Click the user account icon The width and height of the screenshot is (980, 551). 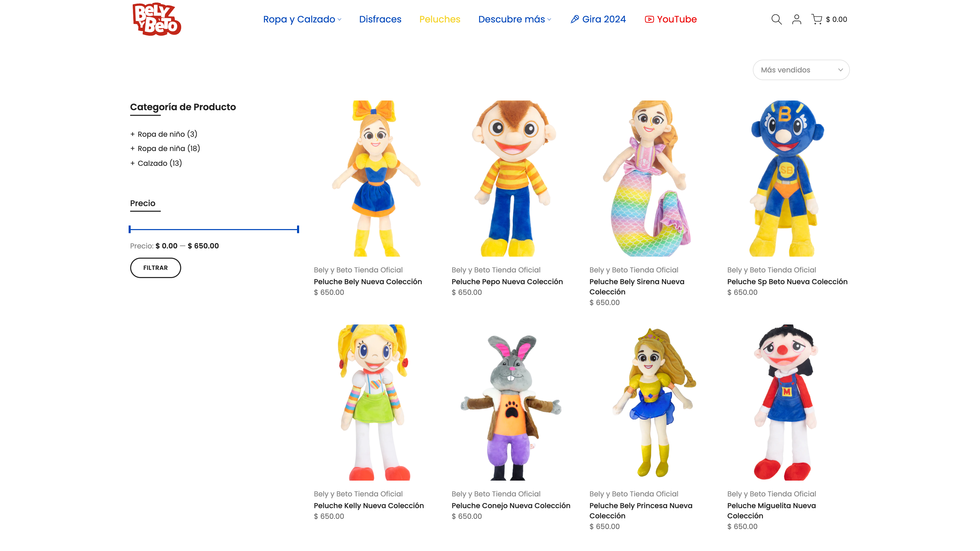pyautogui.click(x=796, y=19)
